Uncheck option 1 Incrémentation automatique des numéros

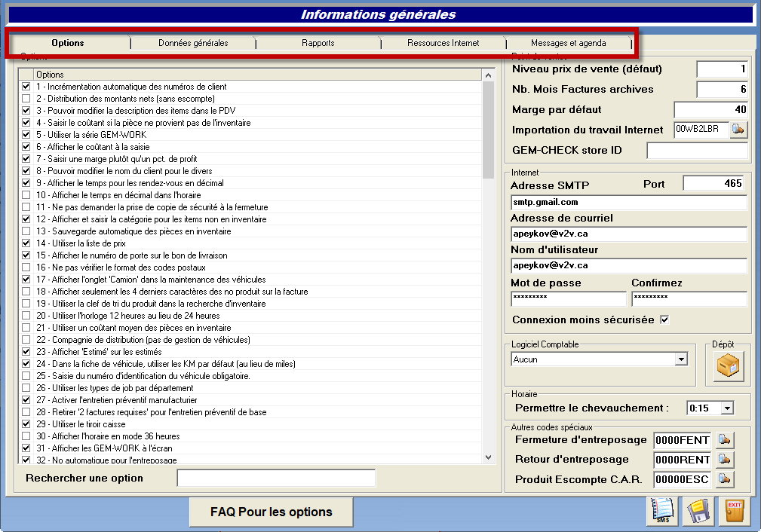tap(26, 87)
